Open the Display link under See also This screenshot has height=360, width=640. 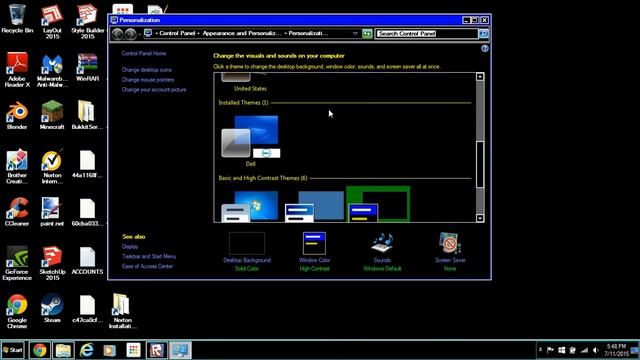[x=130, y=247]
